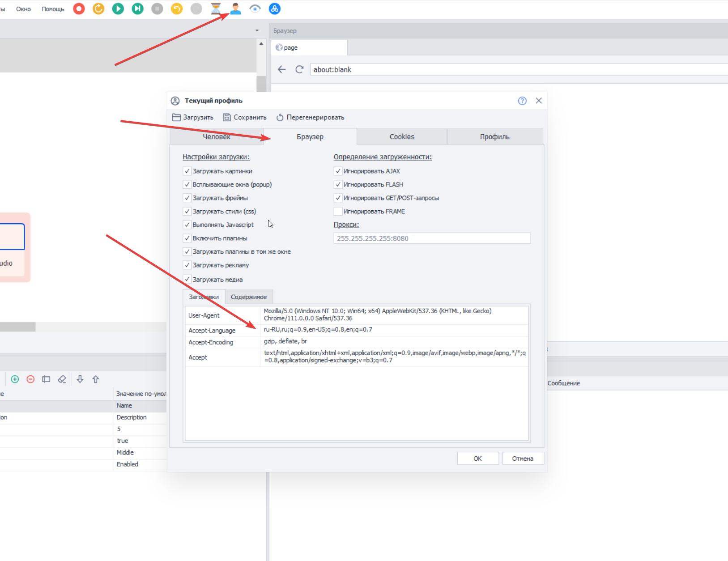Click the orange Undo arrow icon
This screenshot has width=728, height=561.
(x=177, y=8)
